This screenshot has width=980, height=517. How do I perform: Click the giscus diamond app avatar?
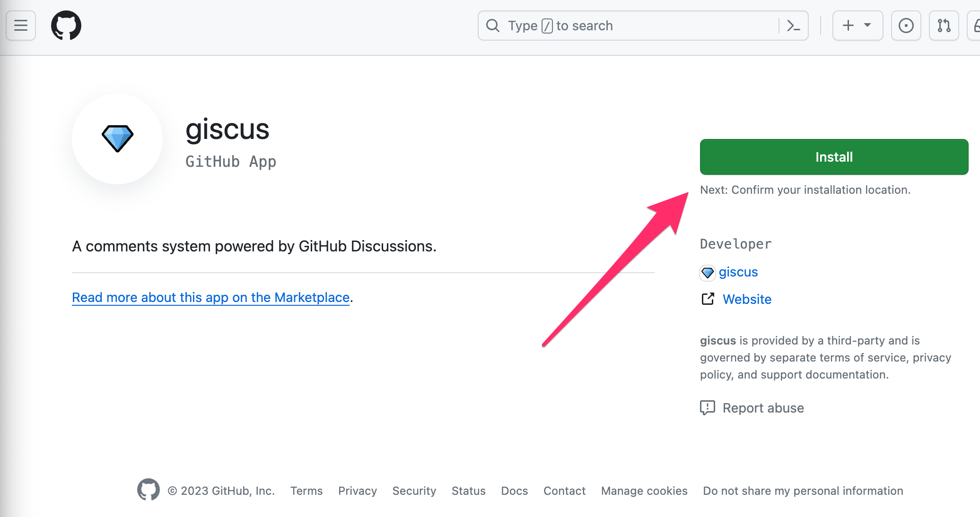click(x=116, y=139)
